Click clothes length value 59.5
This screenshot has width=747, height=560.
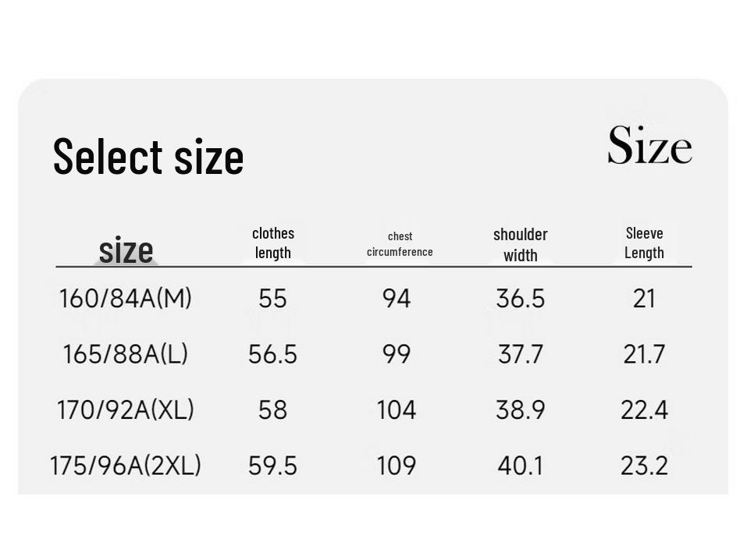tap(272, 466)
